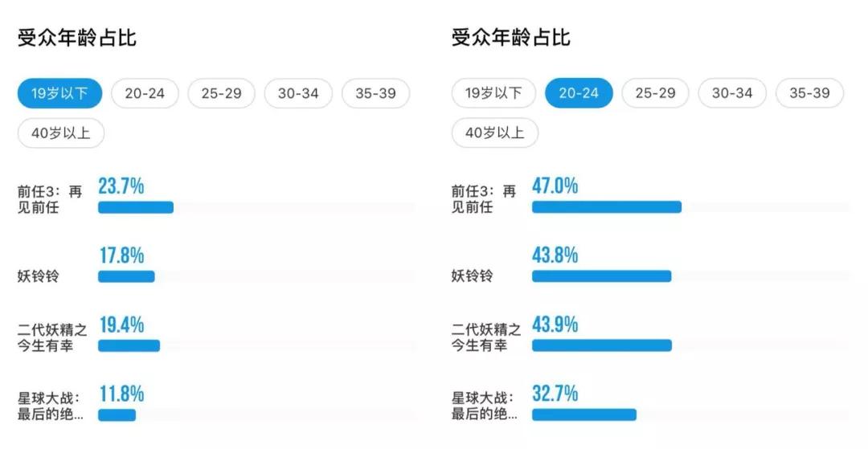868x449 pixels.
Task: Click the 43.9% bar for 二代妖精
Action: [602, 345]
